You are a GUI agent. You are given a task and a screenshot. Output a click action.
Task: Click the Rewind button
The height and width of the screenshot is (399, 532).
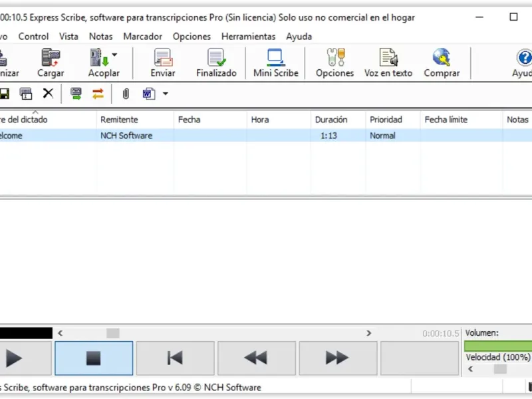point(257,358)
